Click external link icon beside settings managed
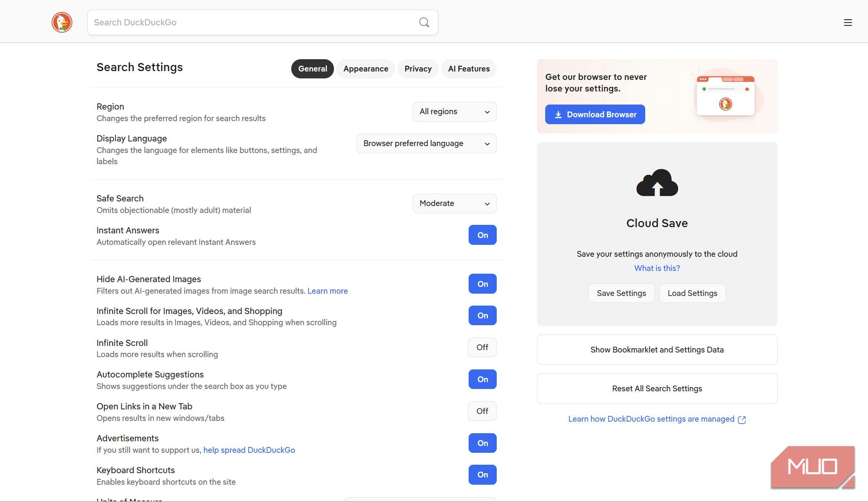Screen dimensions: 868x502 point(742,420)
